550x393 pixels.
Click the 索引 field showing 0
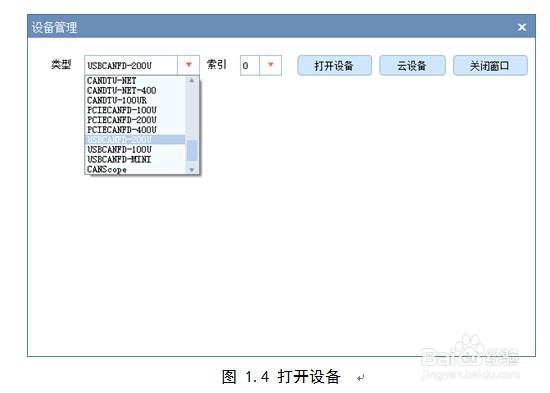[250, 65]
